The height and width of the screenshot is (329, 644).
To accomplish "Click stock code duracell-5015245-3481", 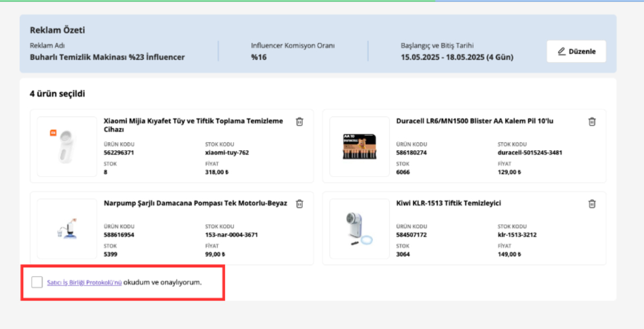I will click(x=530, y=152).
